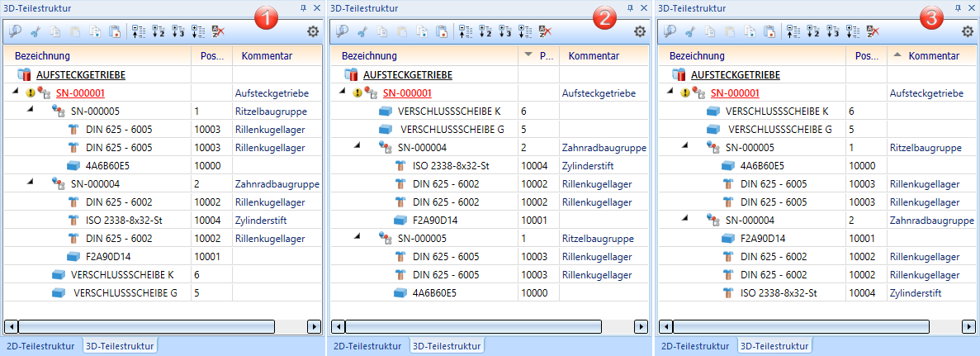Image resolution: width=980 pixels, height=356 pixels.
Task: Select VERSCHLUSSSCHEIBE K in the middle panel
Action: coord(449,112)
